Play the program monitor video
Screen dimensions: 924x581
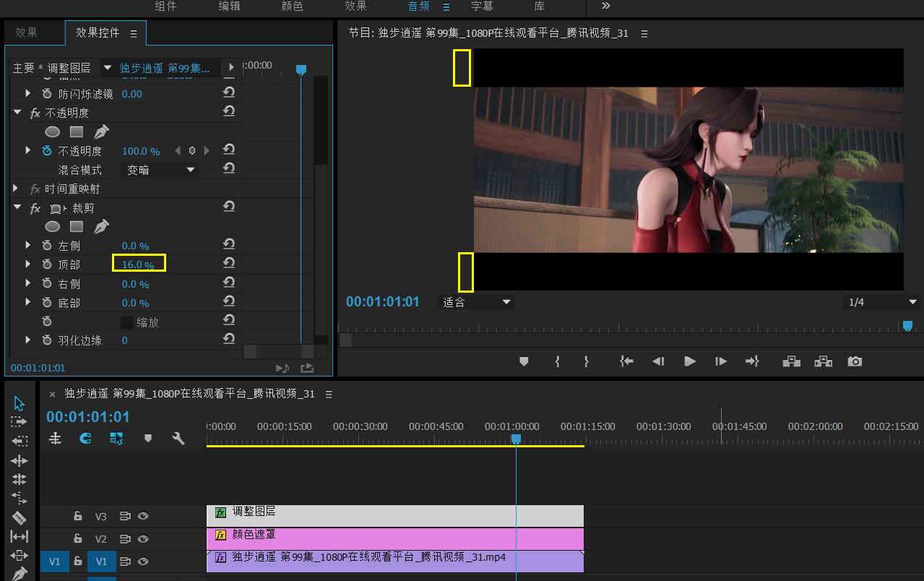coord(690,361)
